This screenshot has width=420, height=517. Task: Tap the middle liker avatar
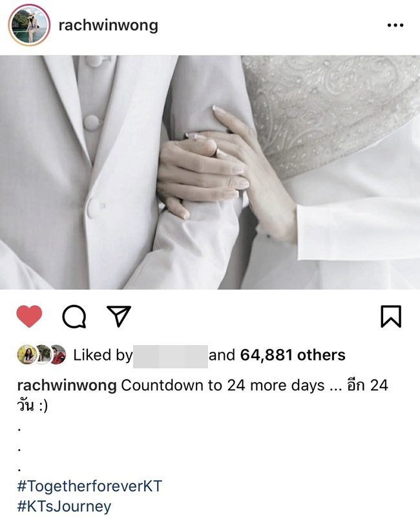point(42,355)
